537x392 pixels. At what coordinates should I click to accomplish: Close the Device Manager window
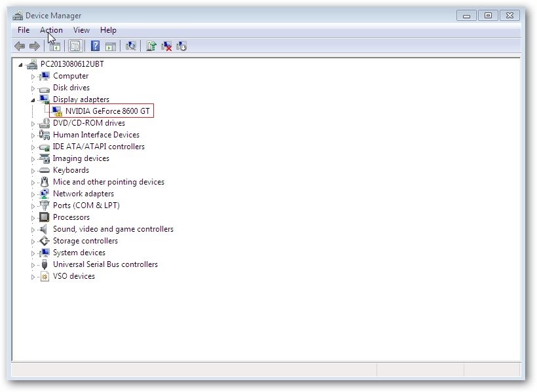pos(509,16)
